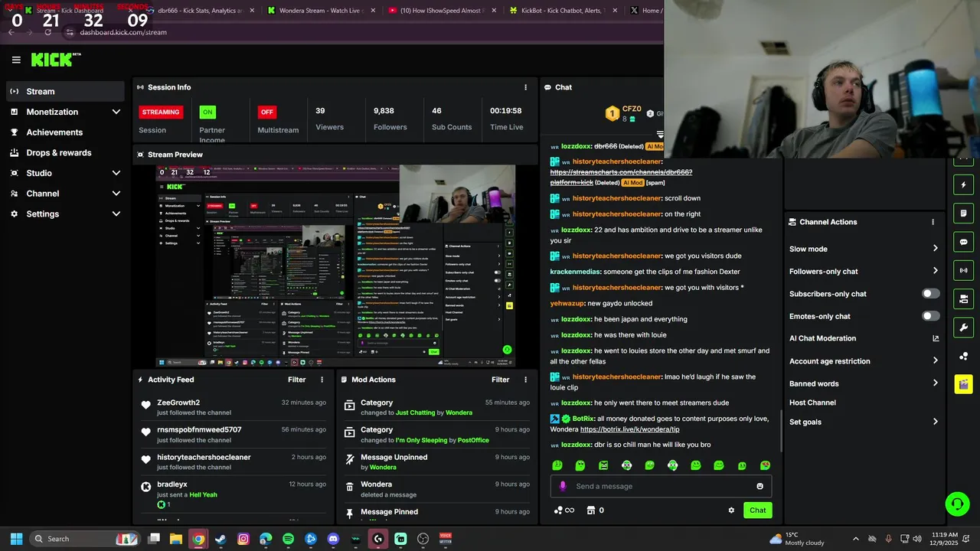Click the Kick logo

tap(56, 60)
